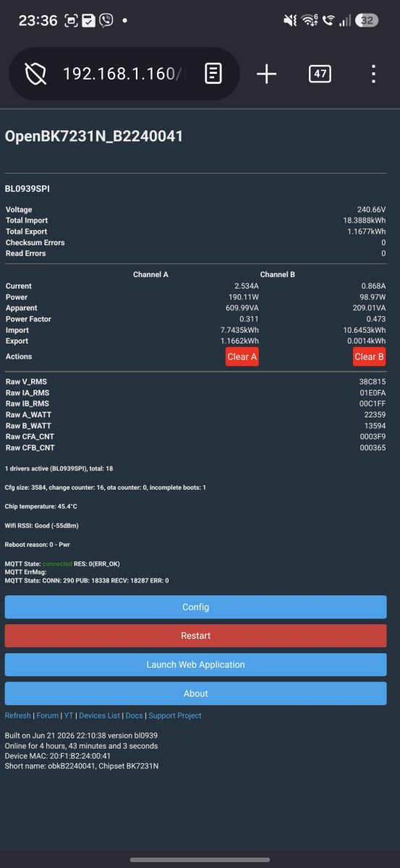Open the Config page
This screenshot has width=400, height=868.
coord(196,607)
